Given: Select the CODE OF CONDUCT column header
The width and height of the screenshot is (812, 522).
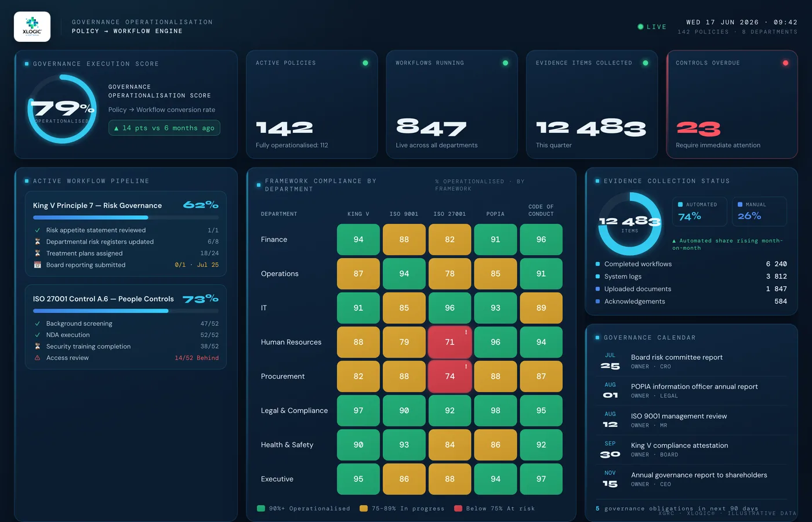Looking at the screenshot, I should click(x=541, y=210).
